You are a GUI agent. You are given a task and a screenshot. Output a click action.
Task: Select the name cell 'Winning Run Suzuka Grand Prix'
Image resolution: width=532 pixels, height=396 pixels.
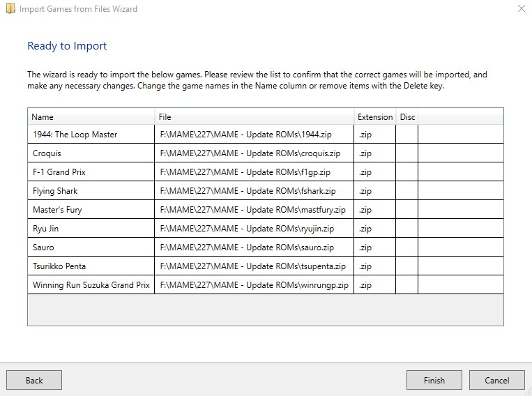[91, 284]
